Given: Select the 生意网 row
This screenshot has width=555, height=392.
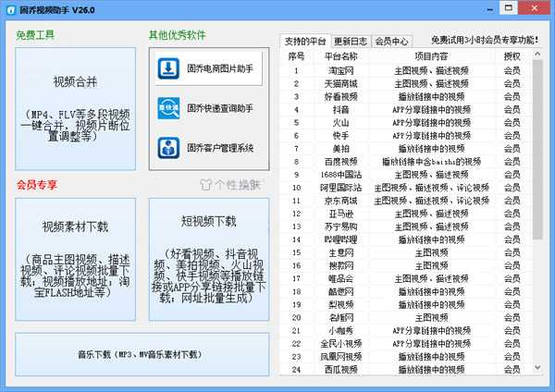Looking at the screenshot, I should (406, 252).
